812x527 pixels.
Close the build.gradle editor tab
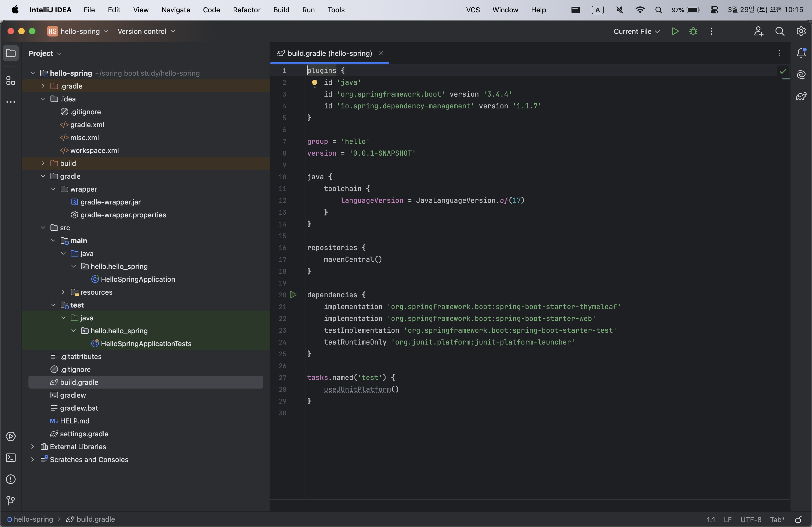381,53
